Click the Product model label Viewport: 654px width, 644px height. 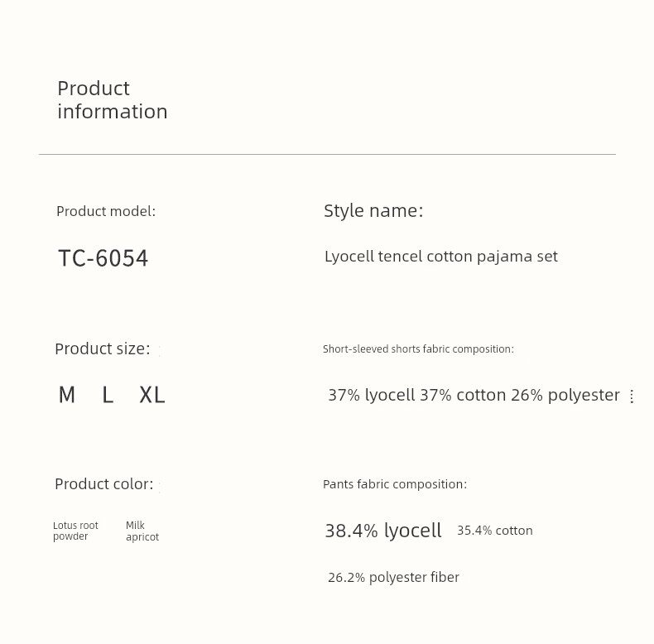coord(106,211)
